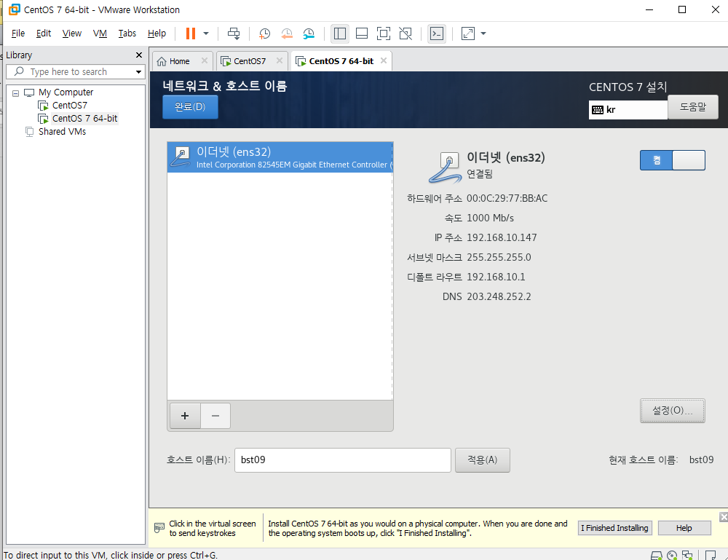Select Shared VMs in library
This screenshot has height=560, width=728.
[62, 131]
